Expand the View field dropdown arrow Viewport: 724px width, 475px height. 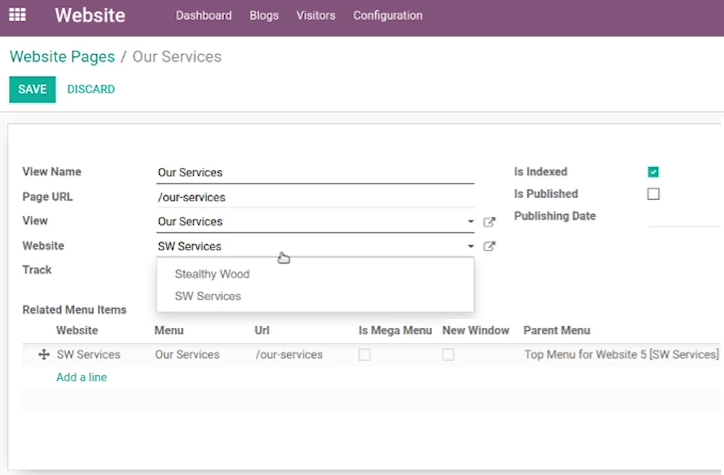pyautogui.click(x=471, y=222)
